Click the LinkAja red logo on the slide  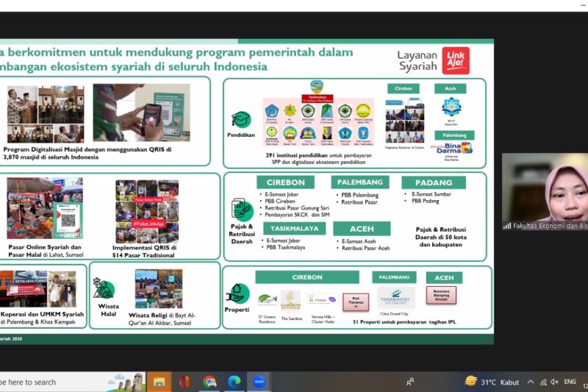(455, 61)
